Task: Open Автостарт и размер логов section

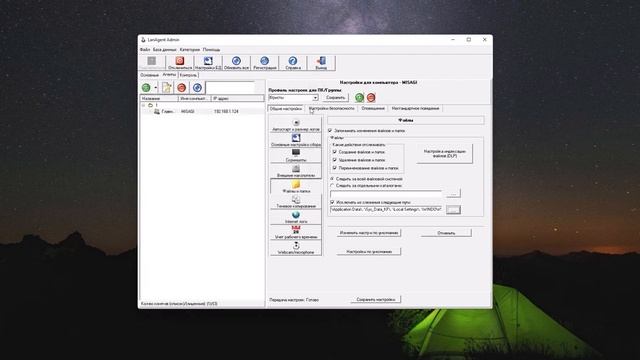Action: [x=296, y=124]
